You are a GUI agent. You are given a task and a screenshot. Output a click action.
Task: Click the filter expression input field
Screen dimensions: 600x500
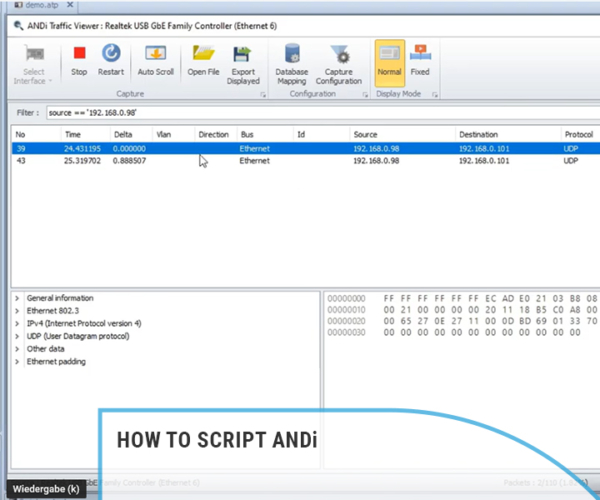tap(300, 112)
